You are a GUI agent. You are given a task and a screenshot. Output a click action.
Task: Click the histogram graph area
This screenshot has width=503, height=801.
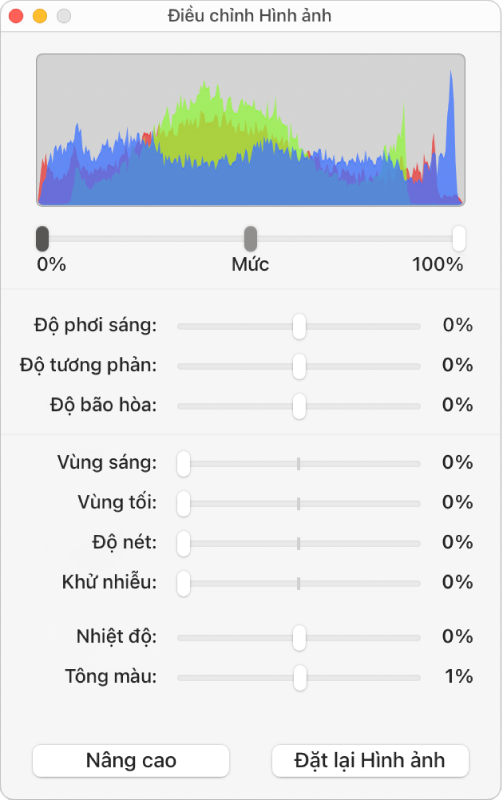click(x=251, y=130)
